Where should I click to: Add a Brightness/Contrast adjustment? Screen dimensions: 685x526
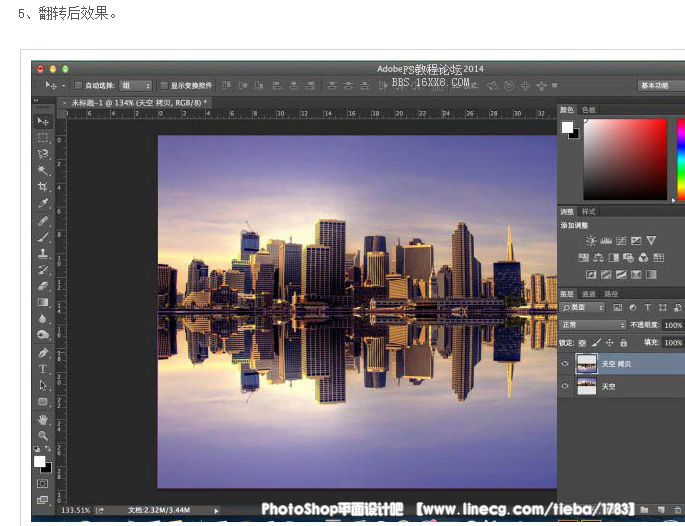(591, 241)
